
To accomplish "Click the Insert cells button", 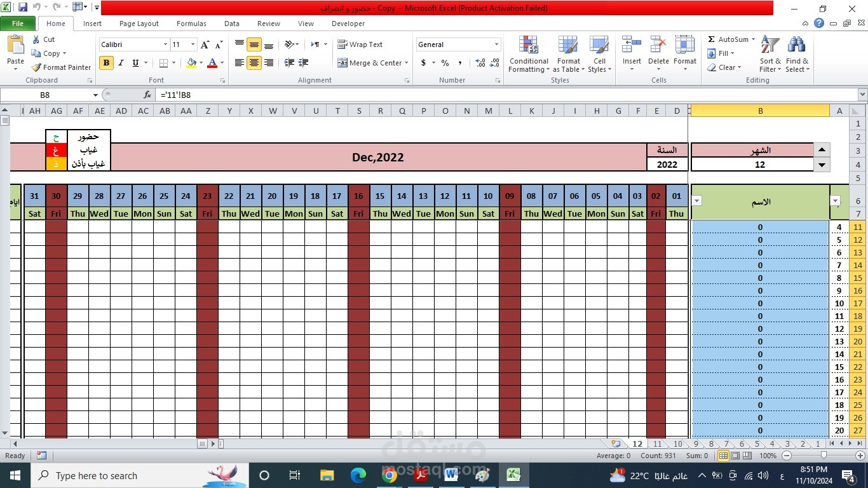I will tap(632, 55).
